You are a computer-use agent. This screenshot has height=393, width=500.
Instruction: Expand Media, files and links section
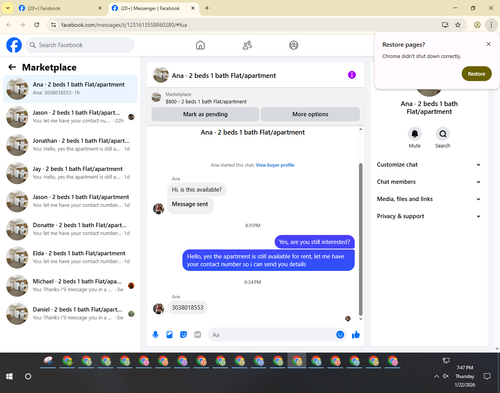tap(429, 199)
